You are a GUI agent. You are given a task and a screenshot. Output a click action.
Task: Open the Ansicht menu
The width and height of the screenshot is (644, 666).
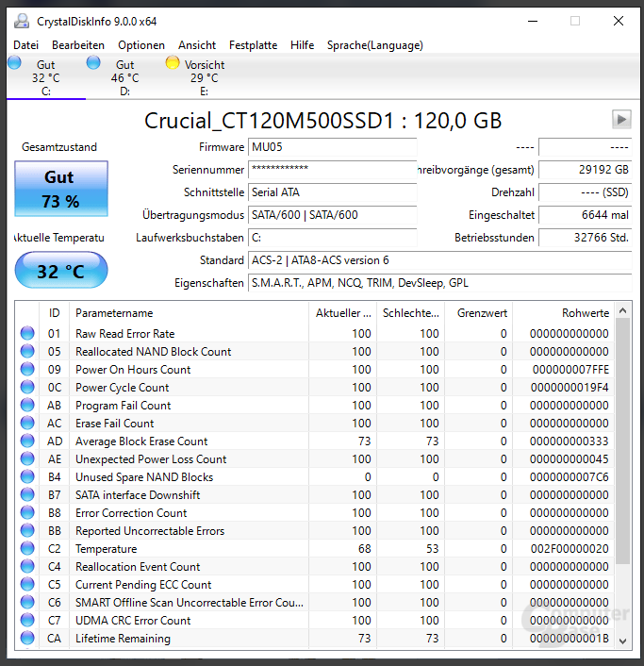197,45
